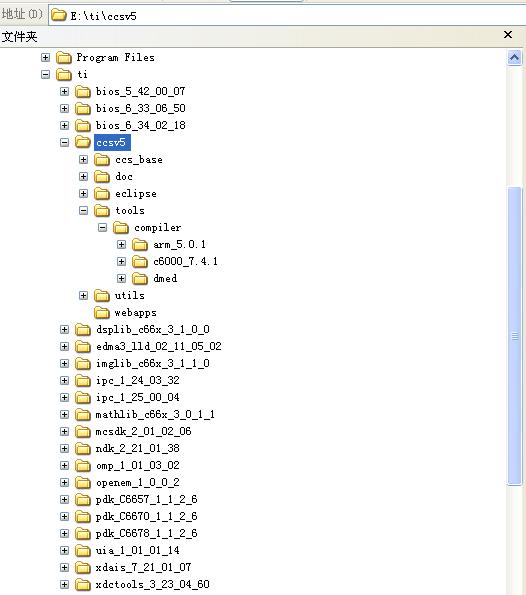Click the ccsv5 folder icon
The image size is (526, 595).
point(83,143)
